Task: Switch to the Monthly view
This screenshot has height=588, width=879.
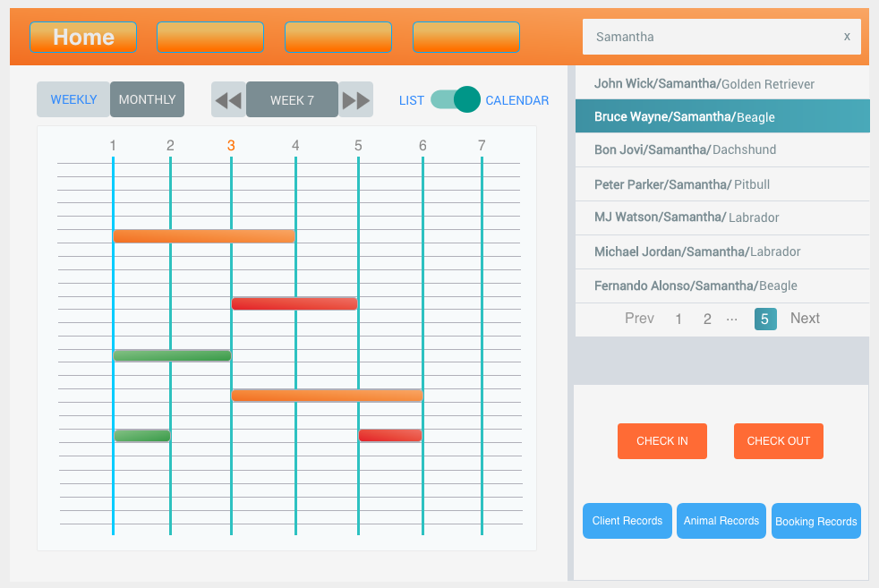Action: coord(147,99)
